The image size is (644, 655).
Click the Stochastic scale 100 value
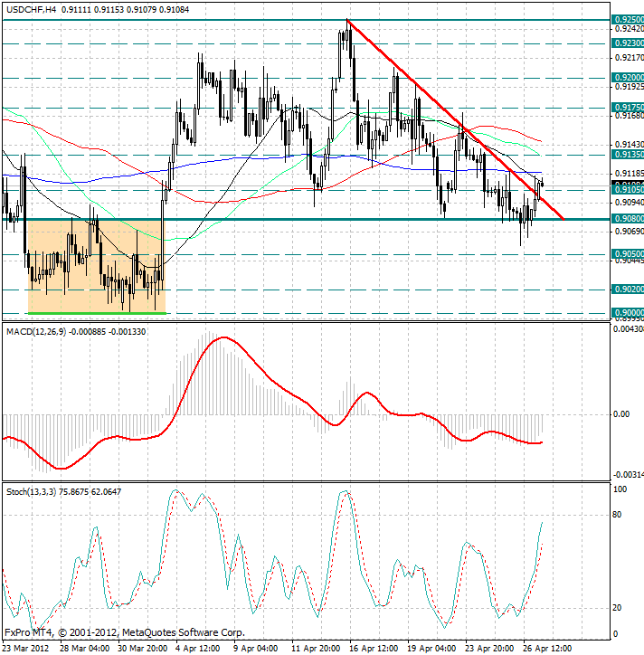tap(620, 489)
